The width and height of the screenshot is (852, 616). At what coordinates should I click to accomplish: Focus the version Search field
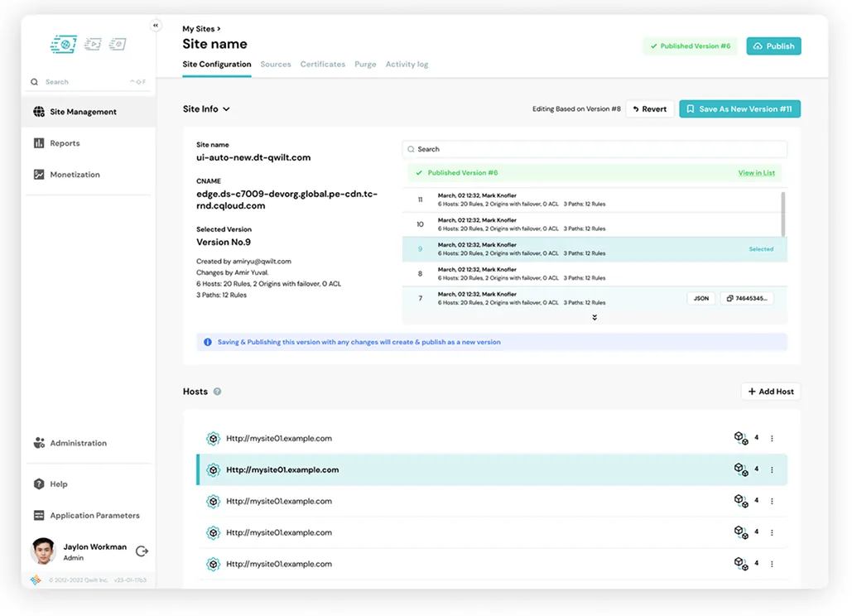[594, 149]
